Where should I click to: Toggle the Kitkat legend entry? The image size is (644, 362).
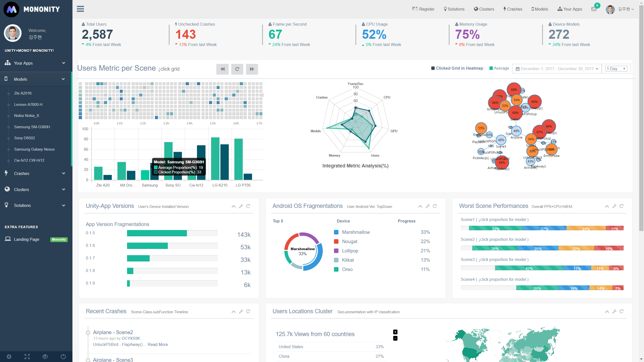coord(344,260)
